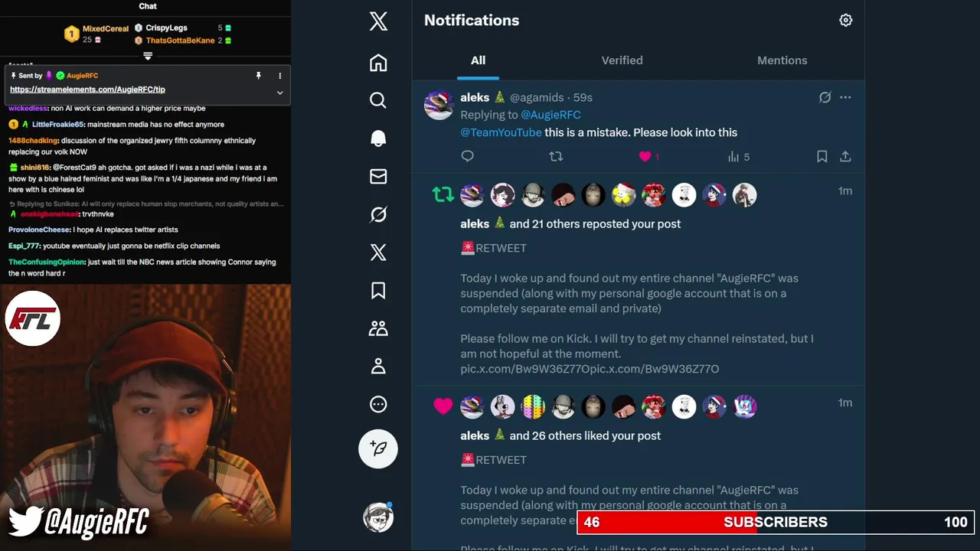980x551 pixels.
Task: Open Grok slash icon in sidebar
Action: (378, 214)
